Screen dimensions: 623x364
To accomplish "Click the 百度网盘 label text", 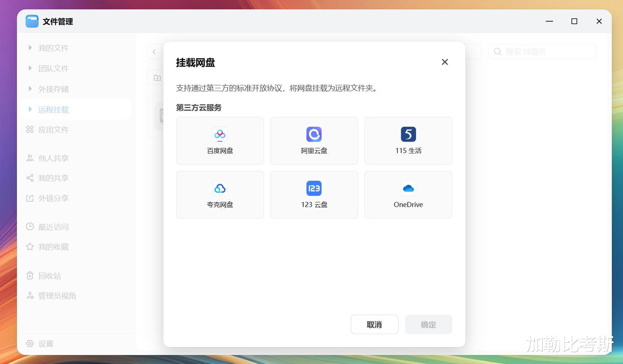I will [x=220, y=150].
